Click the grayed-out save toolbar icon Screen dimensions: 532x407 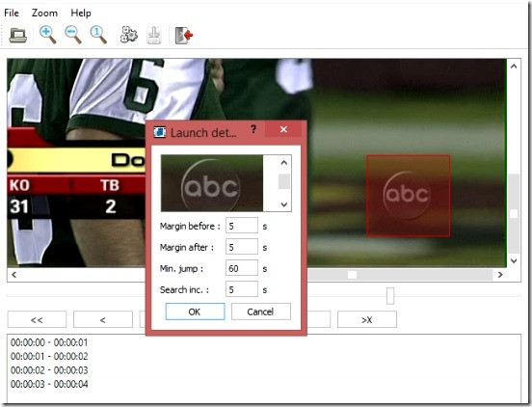[x=154, y=35]
